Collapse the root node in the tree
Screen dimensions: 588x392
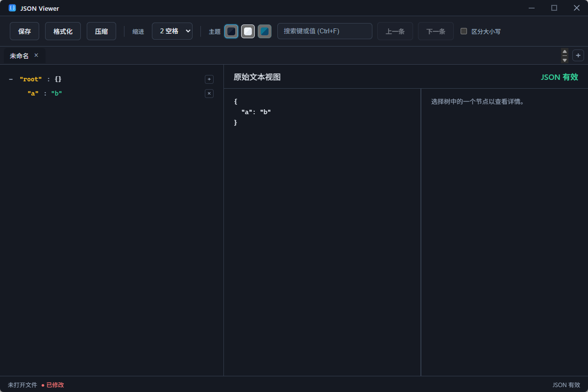pyautogui.click(x=10, y=79)
